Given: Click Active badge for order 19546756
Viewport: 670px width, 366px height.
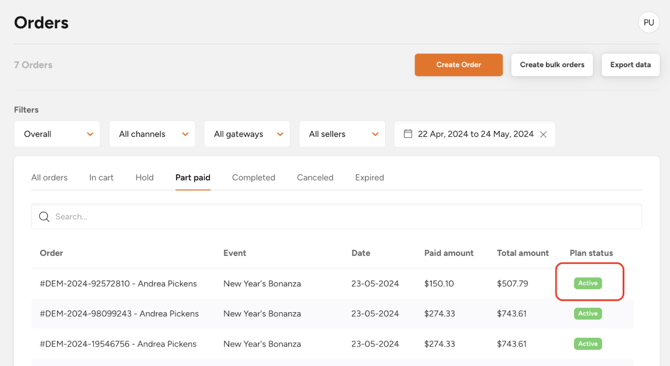Looking at the screenshot, I should (588, 344).
